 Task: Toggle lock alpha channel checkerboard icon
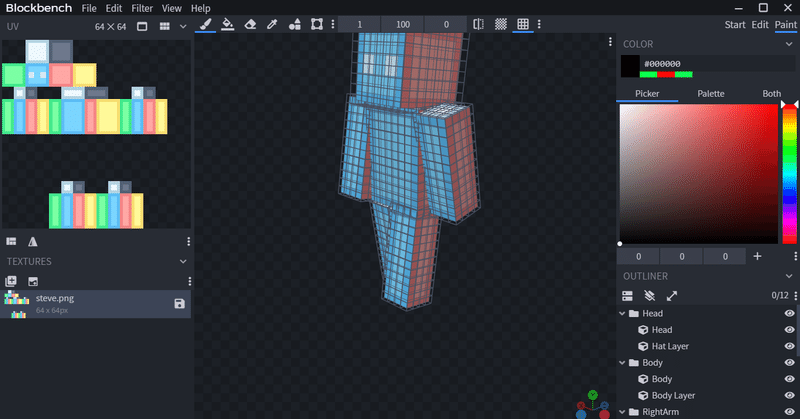coord(501,24)
